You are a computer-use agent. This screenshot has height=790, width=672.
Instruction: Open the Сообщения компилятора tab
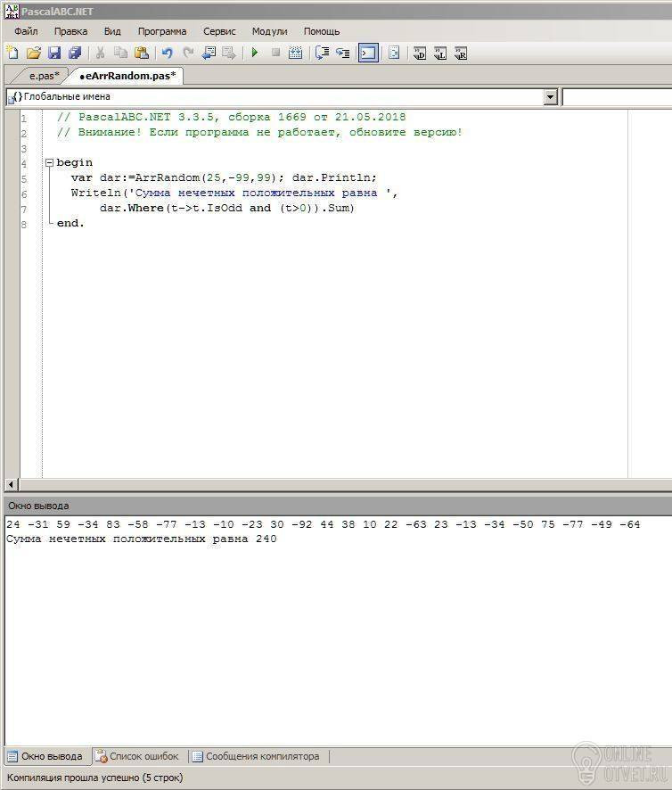tap(256, 756)
